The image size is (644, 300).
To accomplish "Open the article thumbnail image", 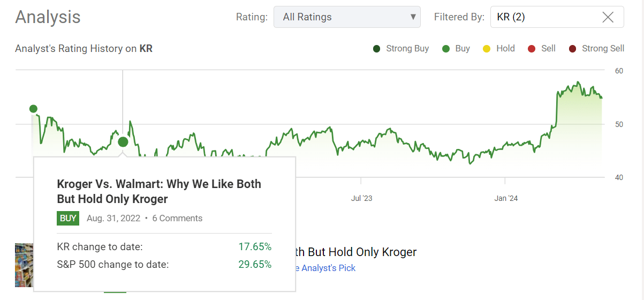I will click(x=24, y=265).
